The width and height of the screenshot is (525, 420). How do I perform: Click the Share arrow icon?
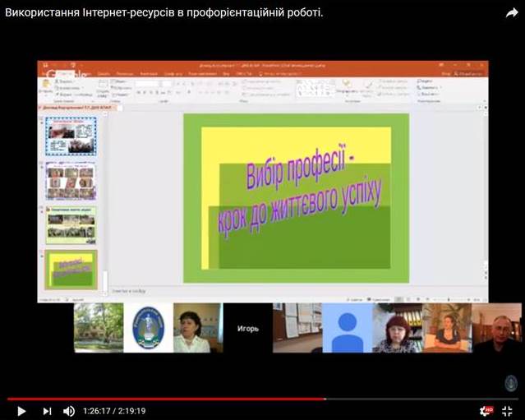(511, 12)
